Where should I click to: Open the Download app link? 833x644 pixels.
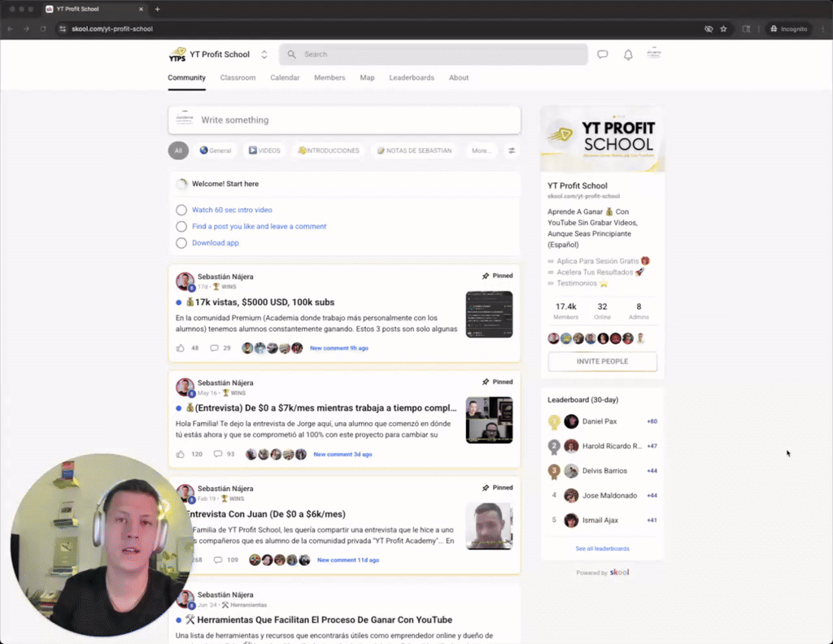215,242
